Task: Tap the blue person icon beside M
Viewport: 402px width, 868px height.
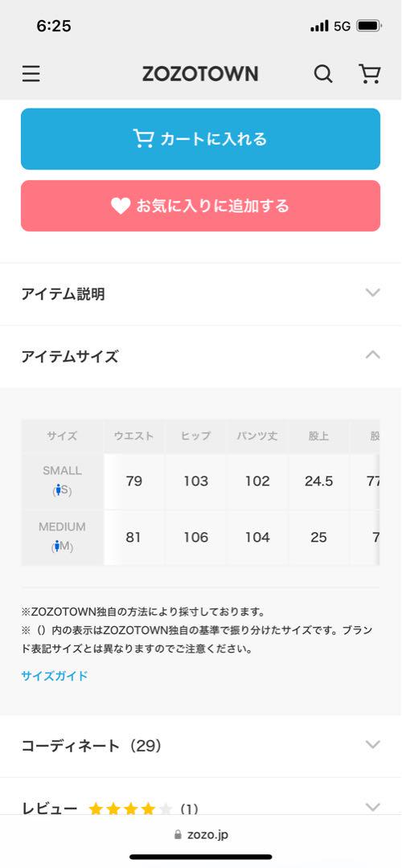Action: tap(56, 547)
